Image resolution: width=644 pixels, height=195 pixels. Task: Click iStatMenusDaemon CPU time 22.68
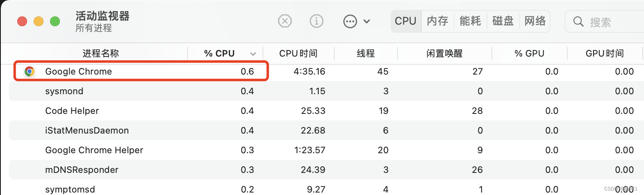313,130
